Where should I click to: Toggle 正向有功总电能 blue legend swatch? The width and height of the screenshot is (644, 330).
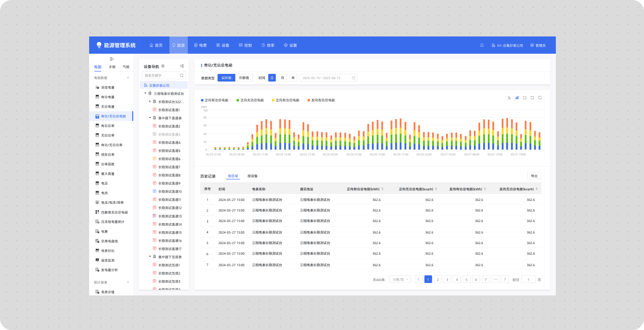[x=202, y=100]
